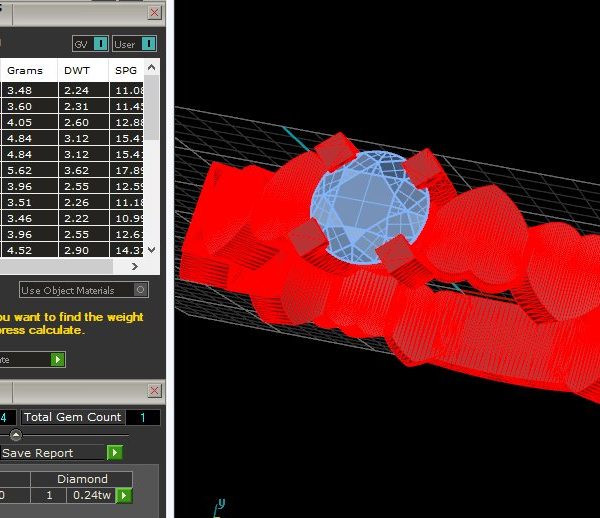Click the Diamond column header
The image size is (600, 518).
82,479
